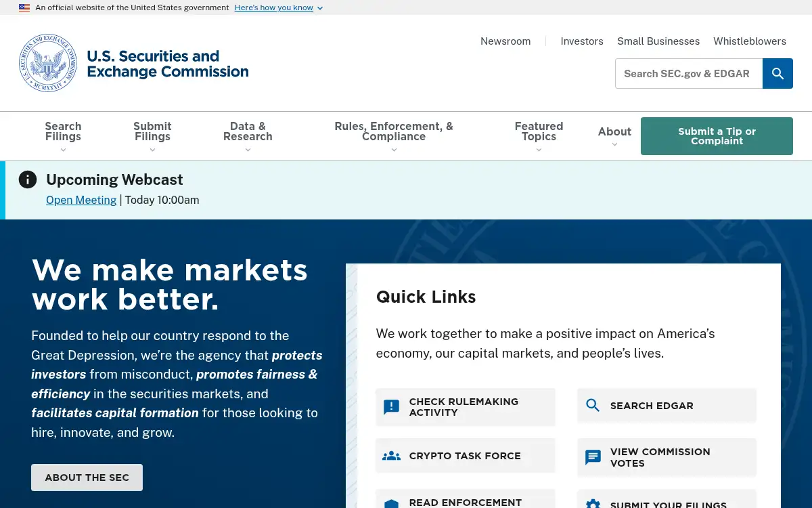This screenshot has height=508, width=812.
Task: Expand the Featured Topics chevron
Action: tap(539, 150)
